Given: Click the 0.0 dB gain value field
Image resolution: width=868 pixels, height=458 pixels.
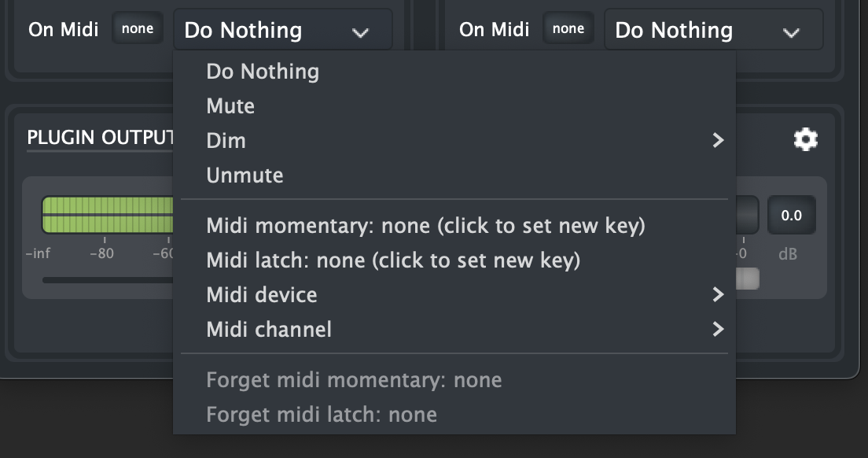Looking at the screenshot, I should [791, 215].
